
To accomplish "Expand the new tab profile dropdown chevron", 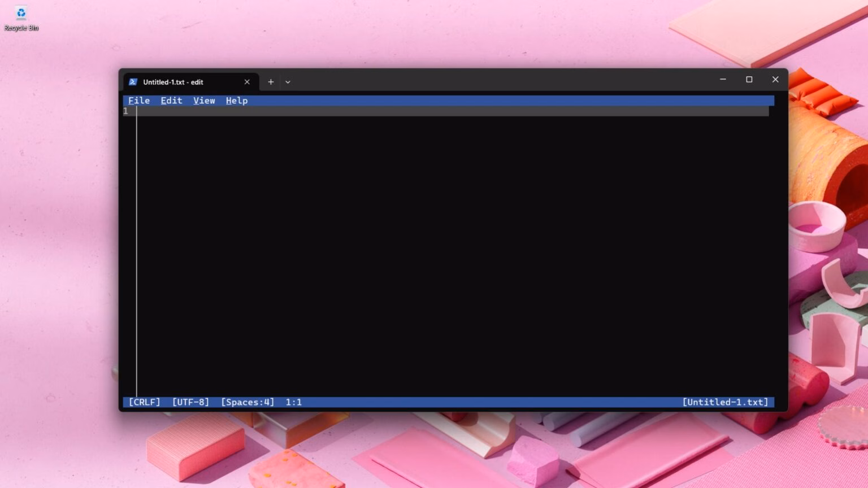I will click(x=288, y=82).
